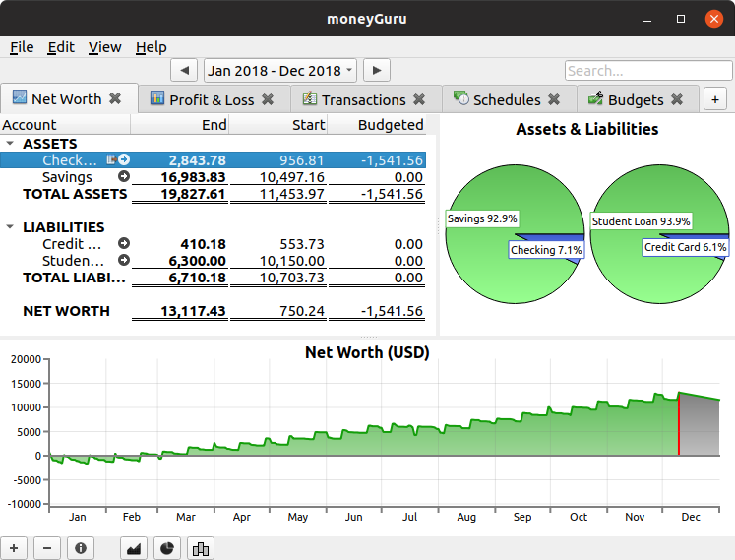Collapse the LIABILITIES group

[x=10, y=227]
